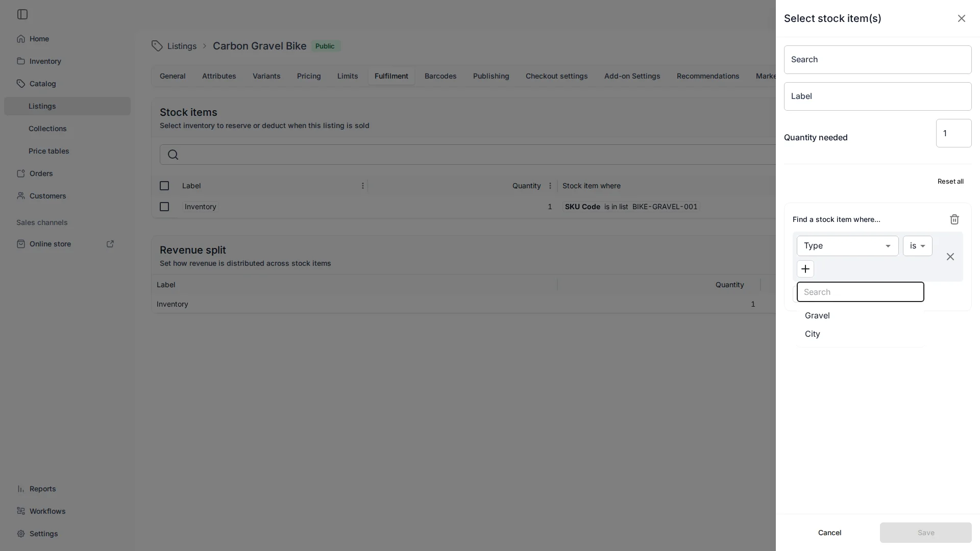Check the select-all checkbox in the table header
Screen dimensions: 980x551
tap(164, 186)
